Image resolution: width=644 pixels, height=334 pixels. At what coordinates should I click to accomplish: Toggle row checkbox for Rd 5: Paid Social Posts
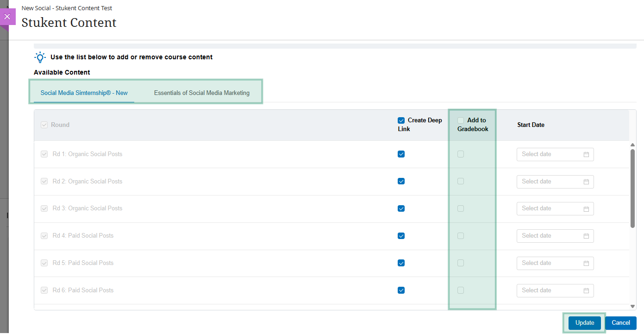click(44, 263)
